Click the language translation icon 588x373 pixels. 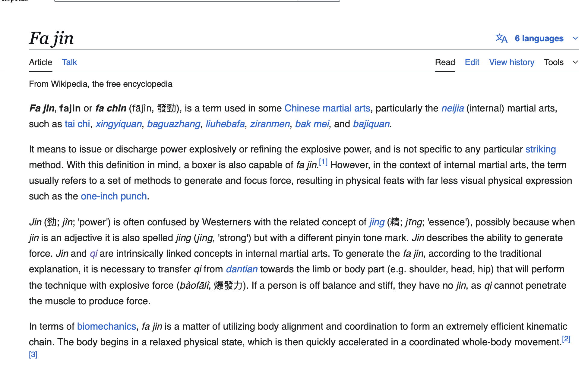coord(501,38)
